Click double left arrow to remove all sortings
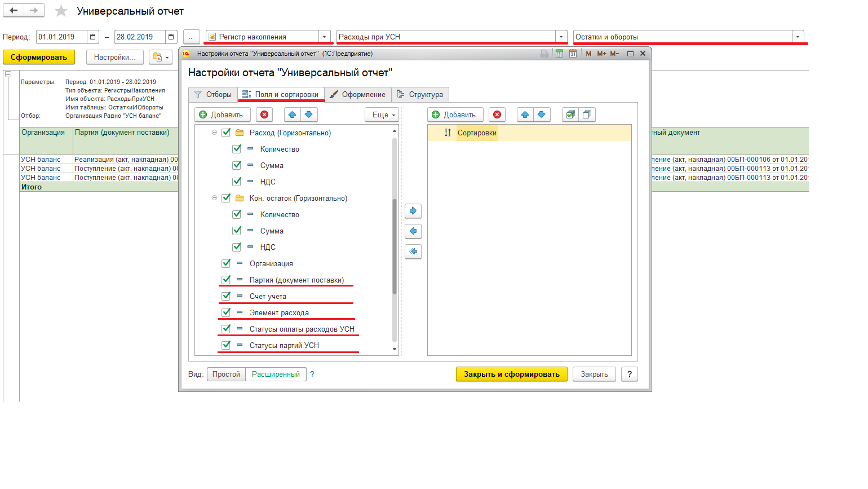This screenshot has height=489, width=868. [x=413, y=252]
